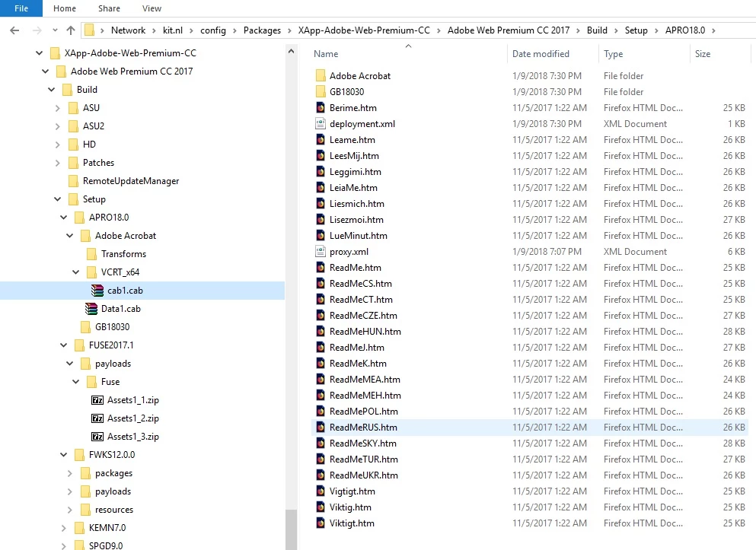This screenshot has height=550, width=756.
Task: Click the ReadMe.htm file icon
Action: pyautogui.click(x=321, y=267)
